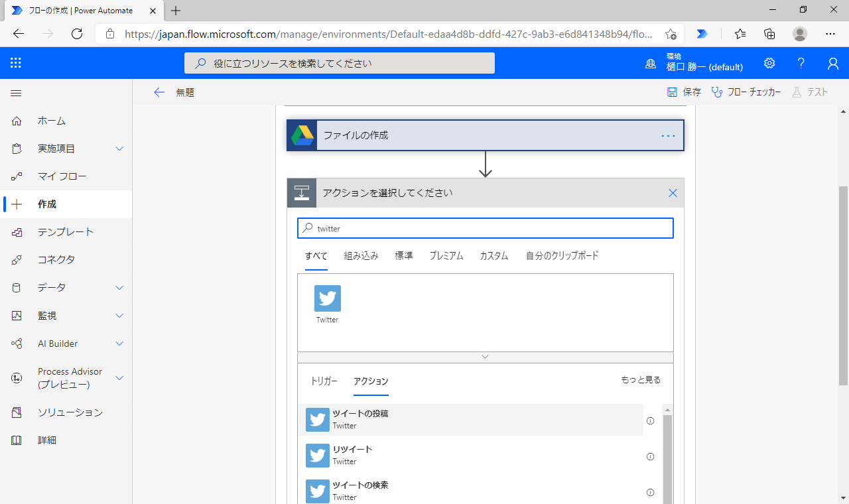
Task: Click the action step insert icon in panel header
Action: (302, 193)
